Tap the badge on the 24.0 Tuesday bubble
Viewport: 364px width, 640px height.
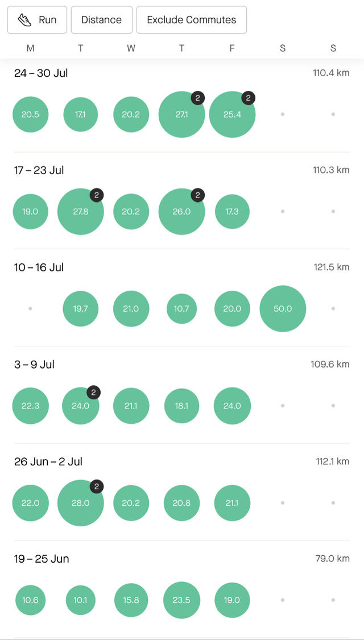(x=94, y=393)
